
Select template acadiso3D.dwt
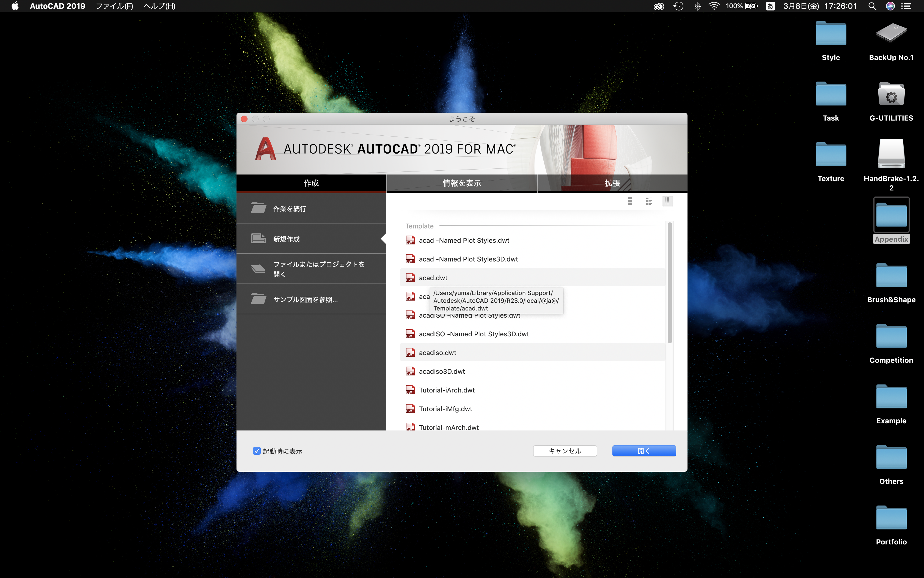pos(532,372)
